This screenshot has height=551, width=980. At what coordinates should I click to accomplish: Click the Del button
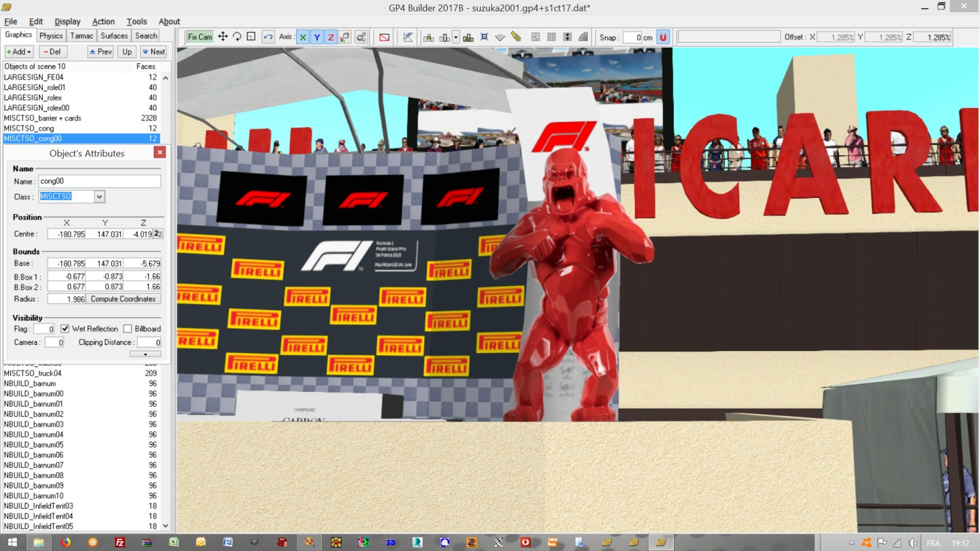pyautogui.click(x=53, y=52)
